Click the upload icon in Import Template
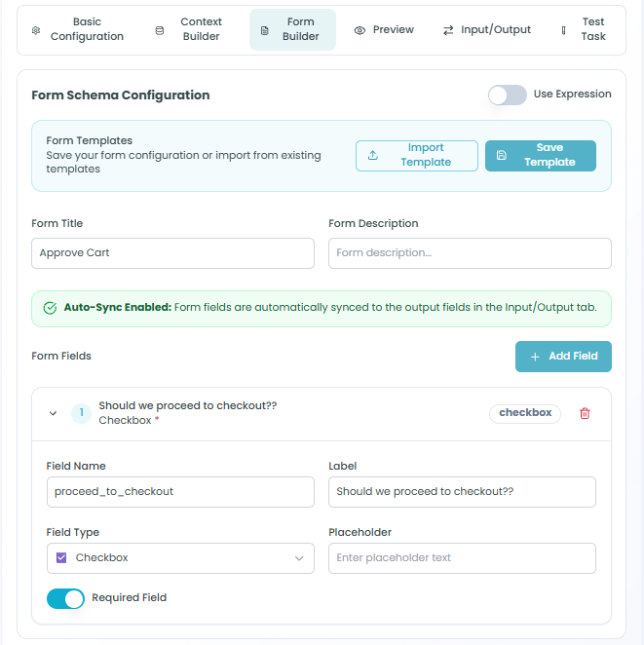This screenshot has height=645, width=644. point(372,155)
